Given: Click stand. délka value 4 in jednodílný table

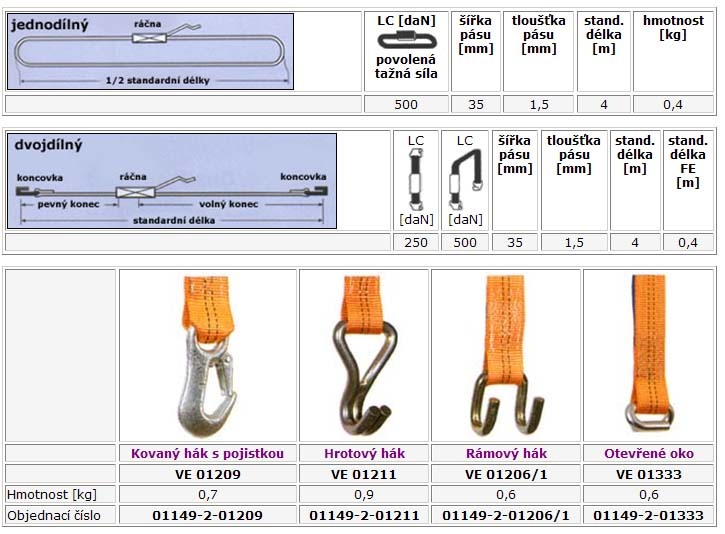Looking at the screenshot, I should click(604, 104).
